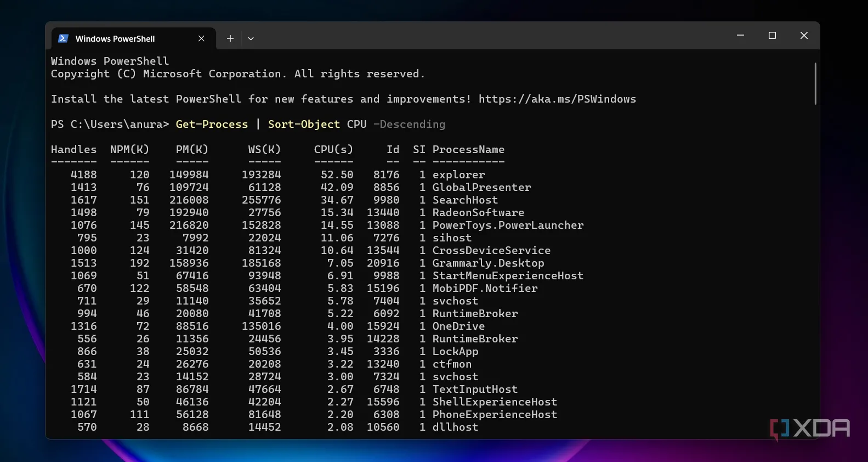Click the ProcessName column header
The height and width of the screenshot is (462, 868).
(468, 150)
